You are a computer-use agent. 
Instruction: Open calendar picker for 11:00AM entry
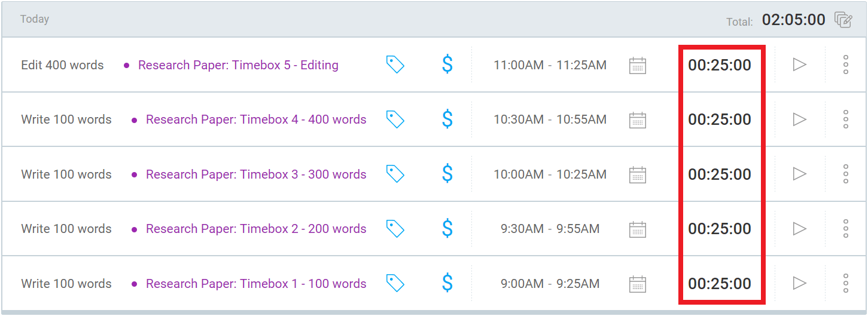(638, 65)
